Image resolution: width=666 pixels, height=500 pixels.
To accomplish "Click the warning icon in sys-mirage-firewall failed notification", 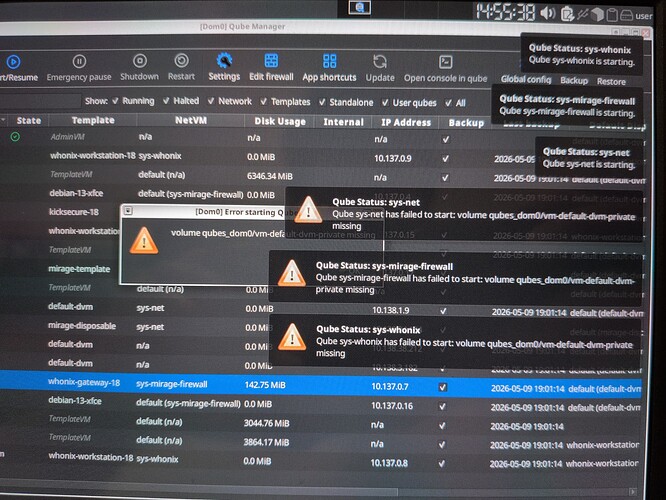I will point(291,273).
